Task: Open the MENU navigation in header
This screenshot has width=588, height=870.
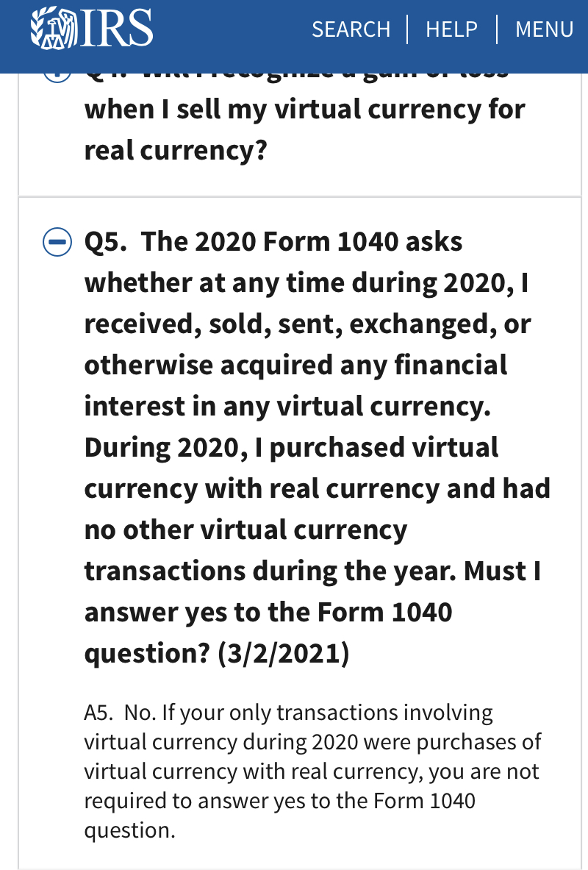Action: coord(544,29)
